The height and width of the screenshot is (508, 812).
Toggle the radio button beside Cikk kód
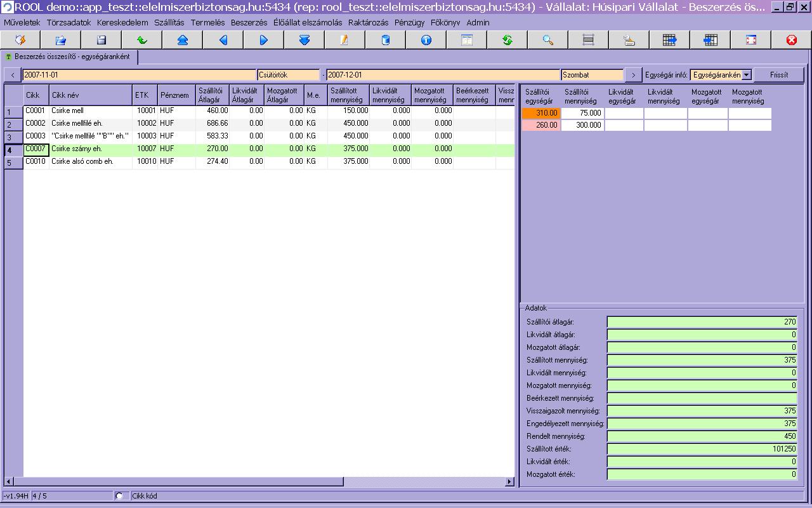pyautogui.click(x=119, y=496)
